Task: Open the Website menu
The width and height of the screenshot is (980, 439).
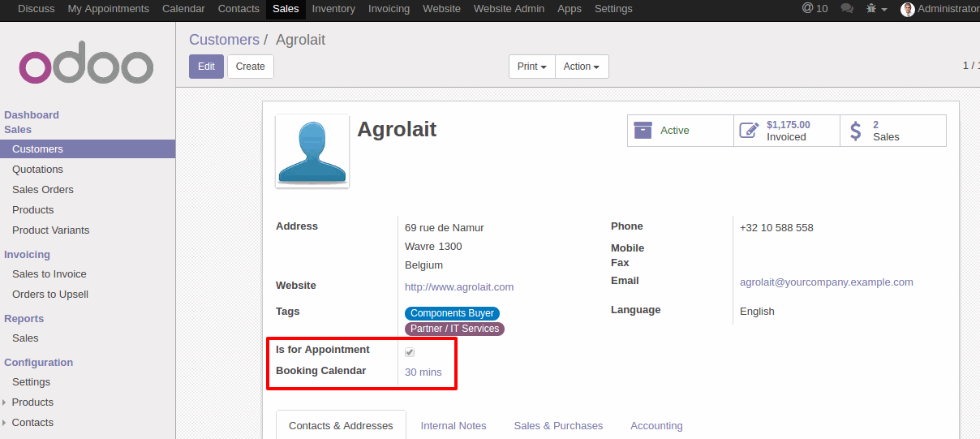Action: (x=441, y=9)
